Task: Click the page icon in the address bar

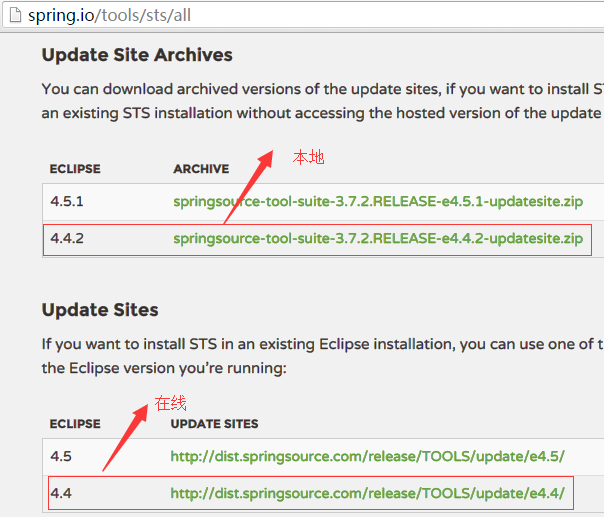Action: coord(15,15)
